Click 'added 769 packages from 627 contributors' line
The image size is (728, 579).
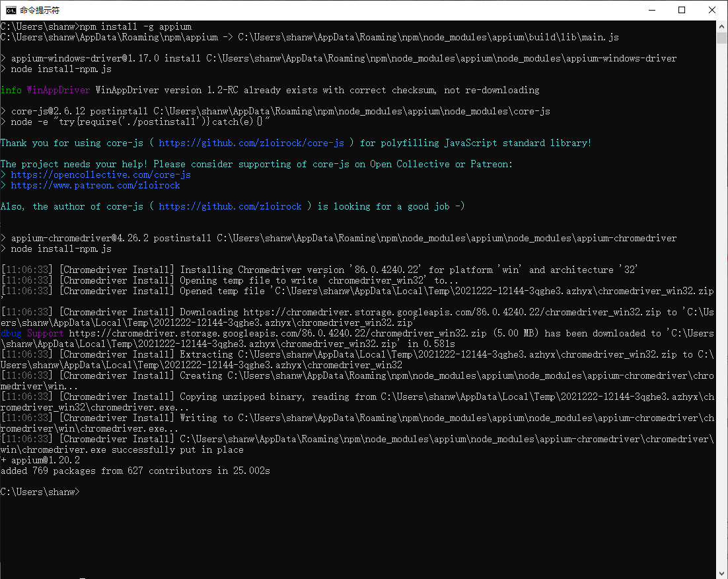(135, 471)
